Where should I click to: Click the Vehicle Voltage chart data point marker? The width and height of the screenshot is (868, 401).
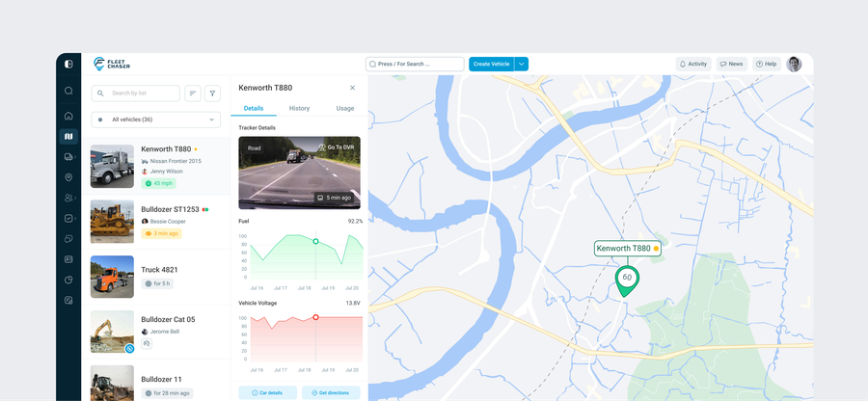click(x=315, y=317)
